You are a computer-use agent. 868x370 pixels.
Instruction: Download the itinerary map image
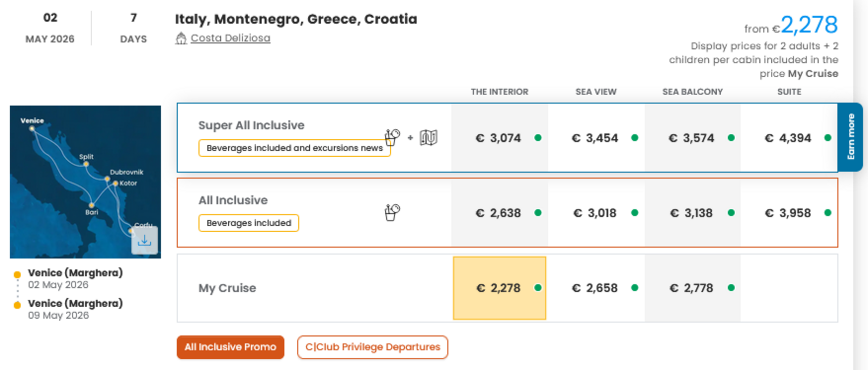(144, 240)
